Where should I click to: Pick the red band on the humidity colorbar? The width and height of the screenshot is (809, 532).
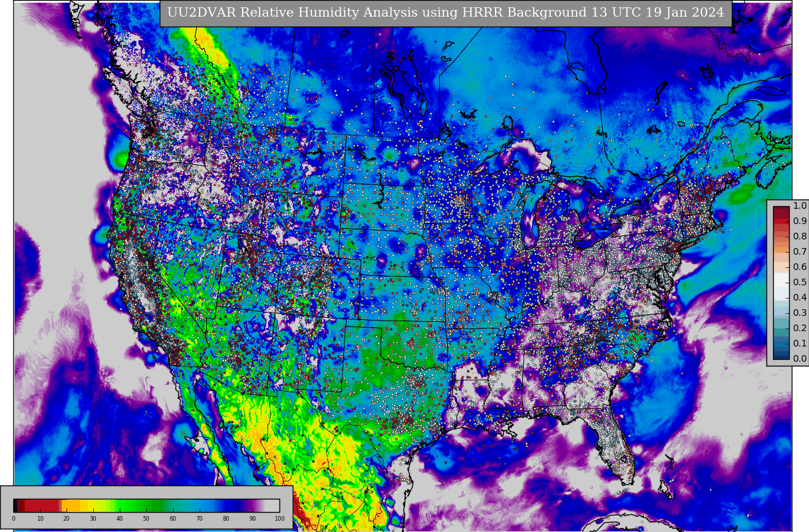click(41, 505)
